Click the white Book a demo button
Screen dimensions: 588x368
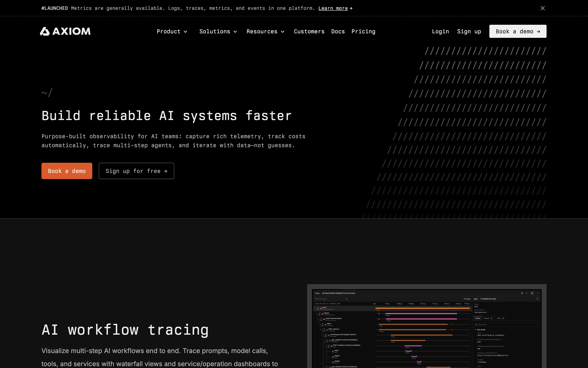[x=518, y=31]
